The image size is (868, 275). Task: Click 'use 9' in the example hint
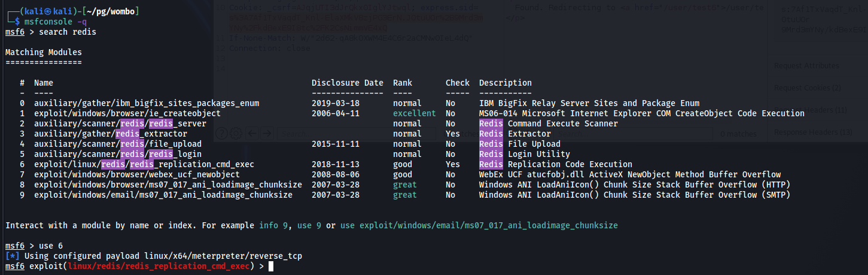(x=309, y=225)
